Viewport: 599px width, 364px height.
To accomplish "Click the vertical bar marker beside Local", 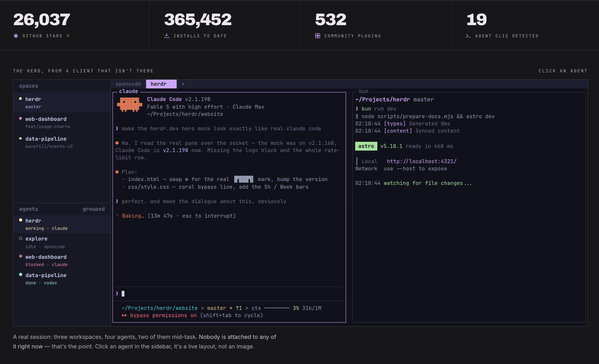I will pyautogui.click(x=357, y=161).
